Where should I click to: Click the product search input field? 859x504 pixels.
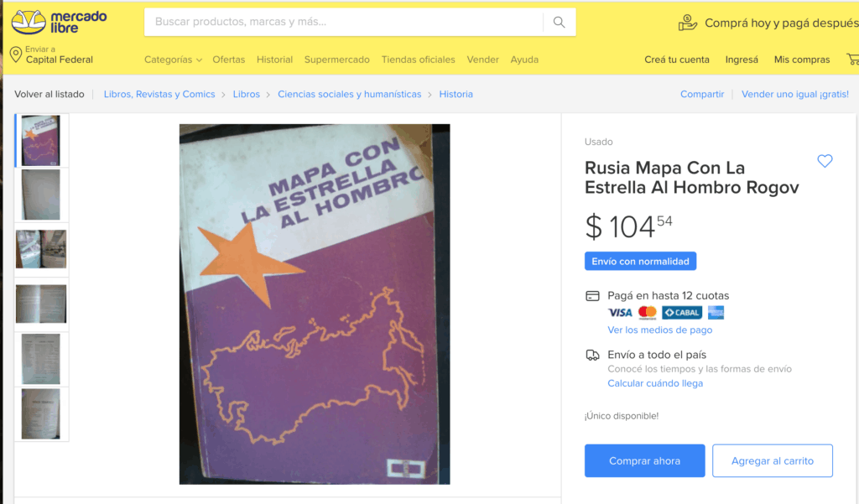(x=343, y=22)
